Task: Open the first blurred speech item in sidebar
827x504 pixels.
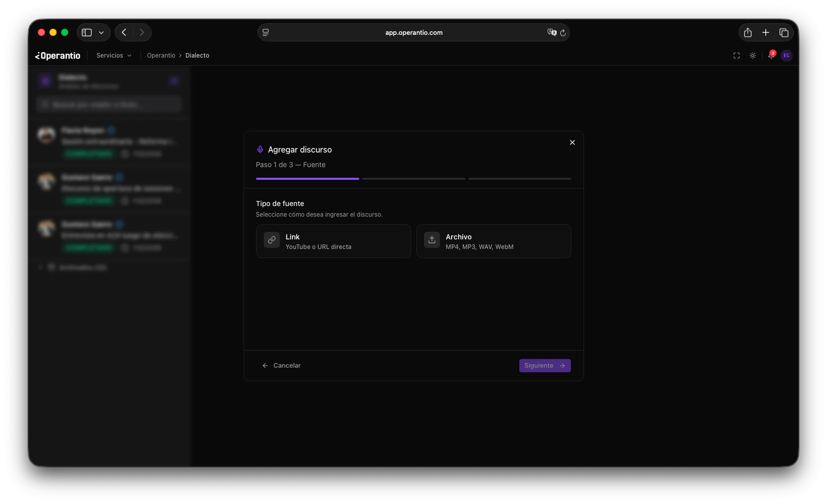Action: [x=109, y=141]
